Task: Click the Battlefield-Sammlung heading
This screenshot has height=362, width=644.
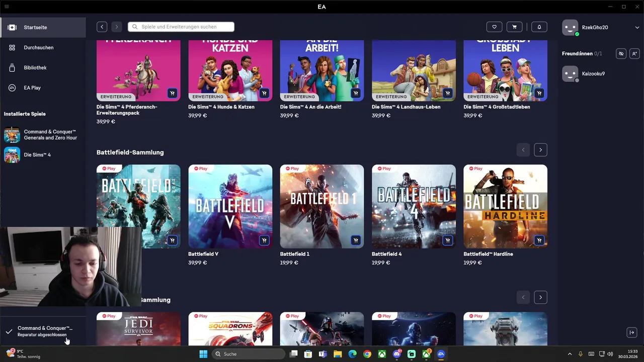Action: 130,152
